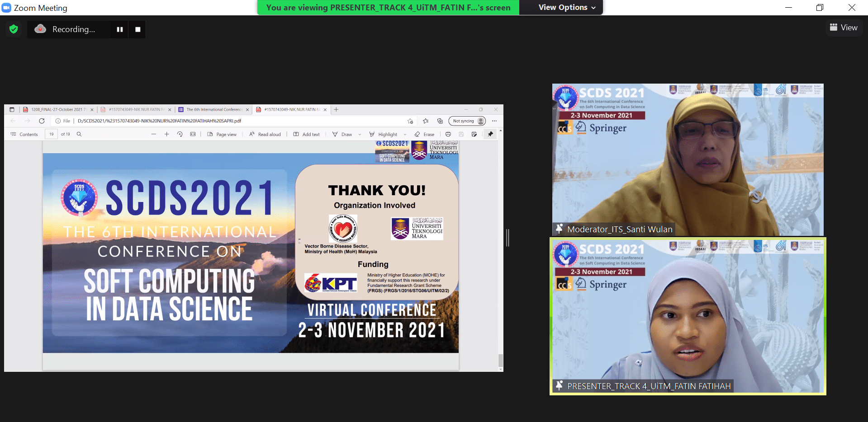This screenshot has height=422, width=868.
Task: Click the print icon in the PDF toolbar
Action: (x=448, y=134)
